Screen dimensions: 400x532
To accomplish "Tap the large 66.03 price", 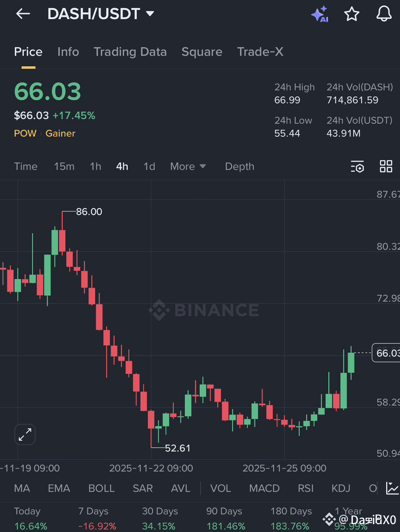I will 48,91.
